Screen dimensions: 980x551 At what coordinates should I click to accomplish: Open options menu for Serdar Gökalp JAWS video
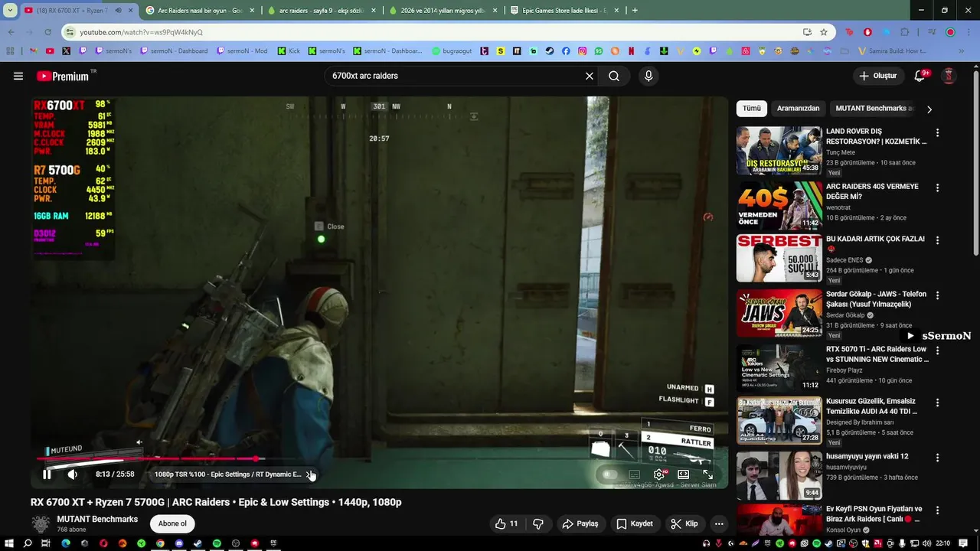coord(937,295)
